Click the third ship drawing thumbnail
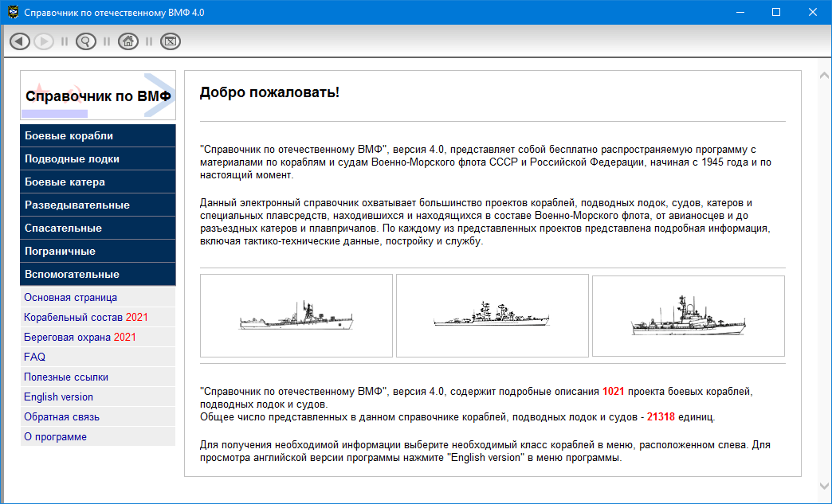Image resolution: width=832 pixels, height=504 pixels. pos(689,316)
